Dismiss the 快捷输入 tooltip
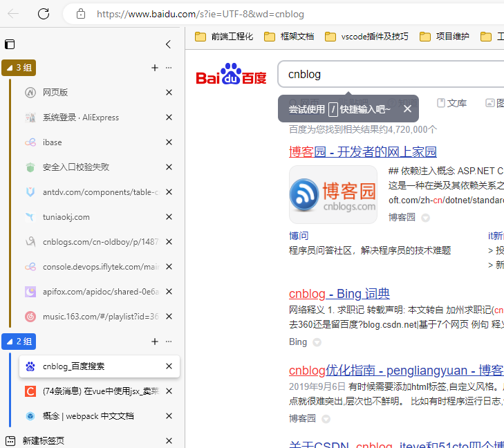Image resolution: width=504 pixels, height=448 pixels. point(408,109)
